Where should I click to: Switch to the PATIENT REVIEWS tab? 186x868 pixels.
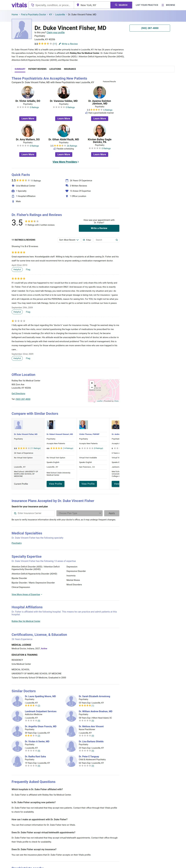click(x=37, y=69)
